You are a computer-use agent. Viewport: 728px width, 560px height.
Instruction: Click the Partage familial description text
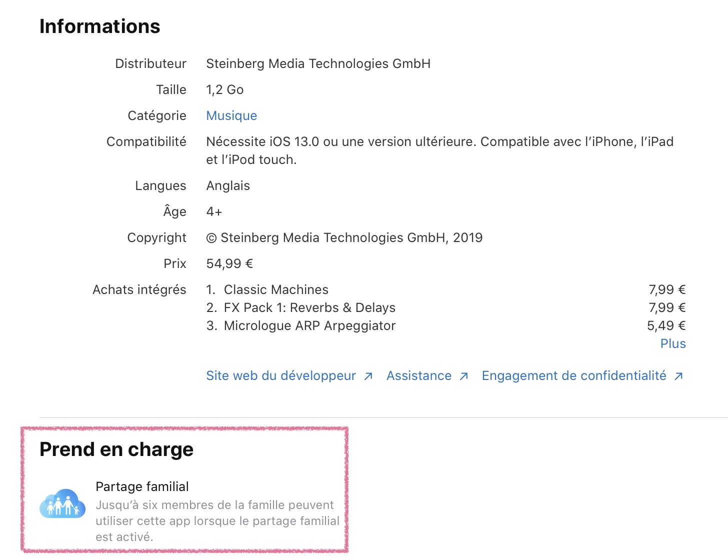(x=217, y=521)
